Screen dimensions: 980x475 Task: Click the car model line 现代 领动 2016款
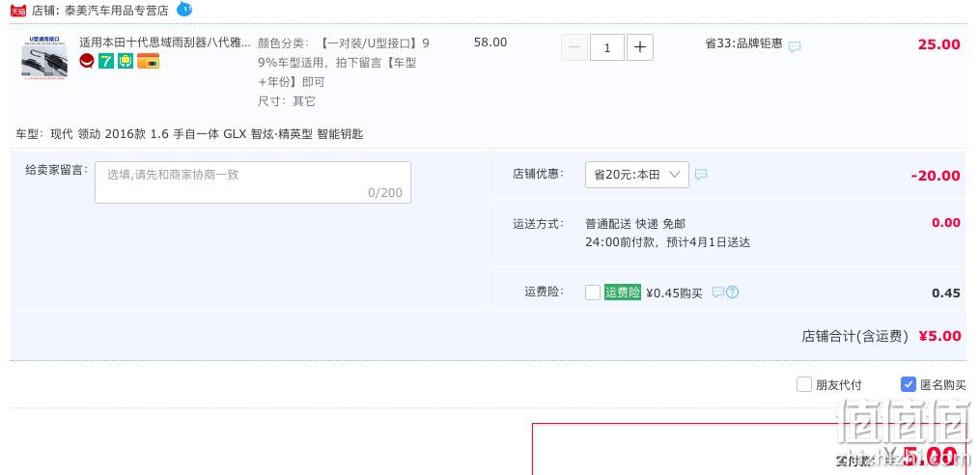(x=189, y=134)
